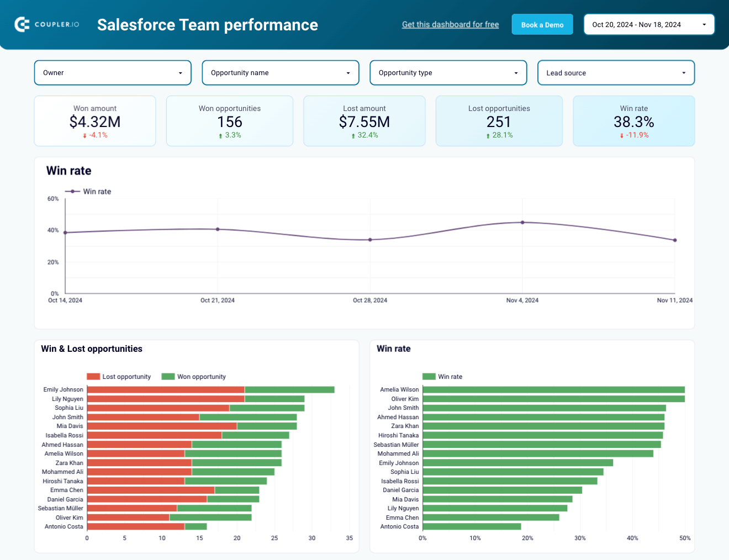The width and height of the screenshot is (729, 560).
Task: Click the Oct 14 line chart data point
Action: pos(65,233)
